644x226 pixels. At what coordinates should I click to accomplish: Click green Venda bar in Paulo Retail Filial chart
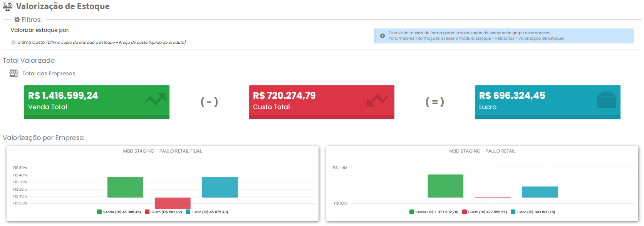click(x=125, y=187)
